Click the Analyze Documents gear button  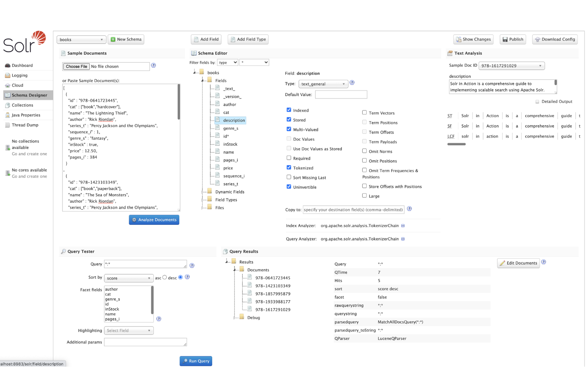pos(154,220)
